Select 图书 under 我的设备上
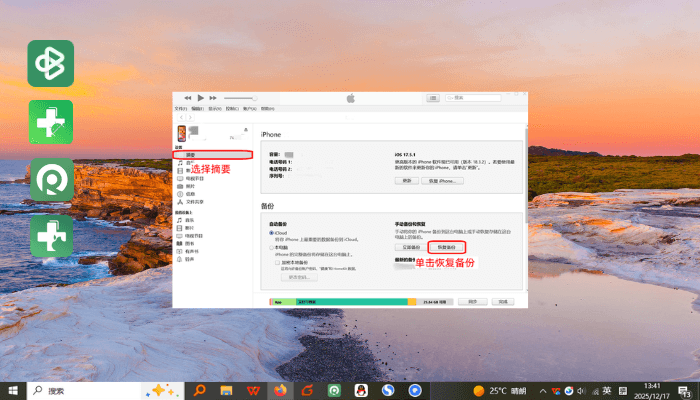Viewport: 700px width, 400px height. click(x=186, y=243)
